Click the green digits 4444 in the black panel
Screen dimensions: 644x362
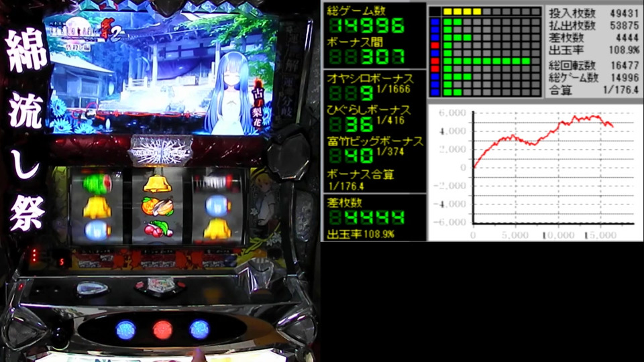(x=366, y=217)
